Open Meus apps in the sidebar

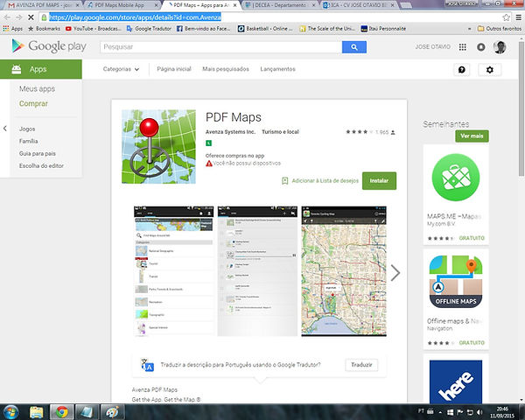pos(37,88)
